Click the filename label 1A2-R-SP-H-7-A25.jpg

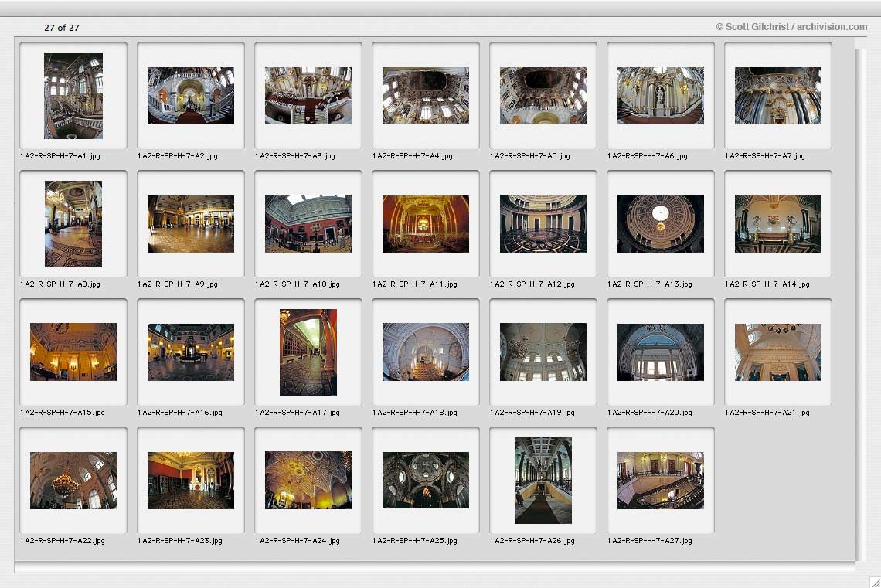coord(415,541)
